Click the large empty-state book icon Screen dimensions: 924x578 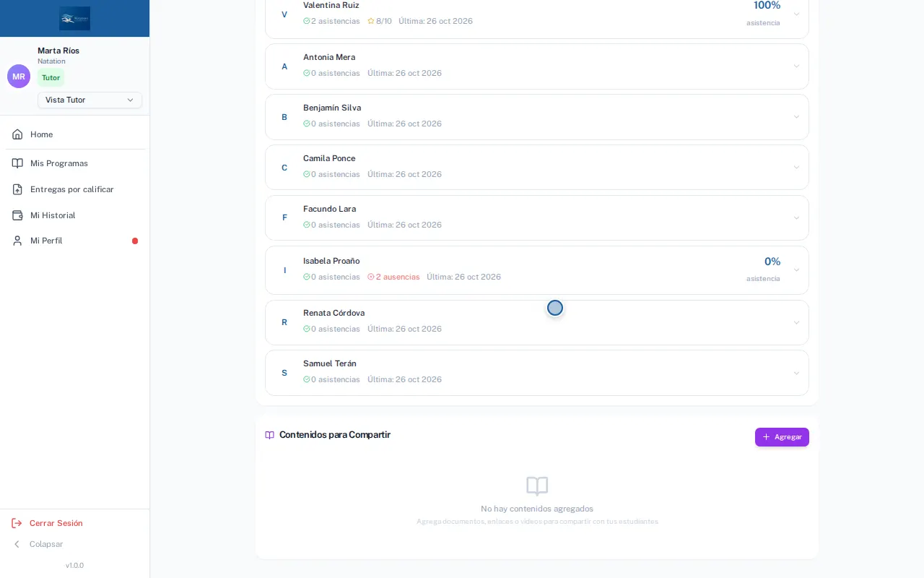(x=537, y=486)
